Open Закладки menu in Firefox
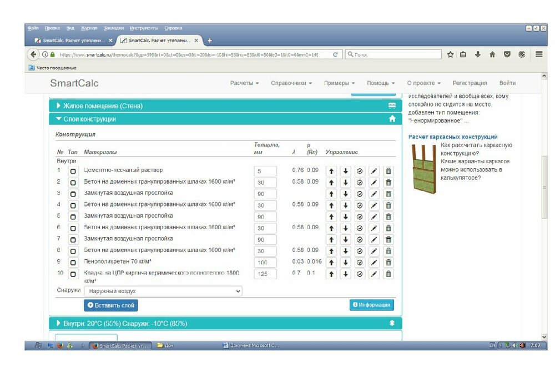 [x=114, y=28]
